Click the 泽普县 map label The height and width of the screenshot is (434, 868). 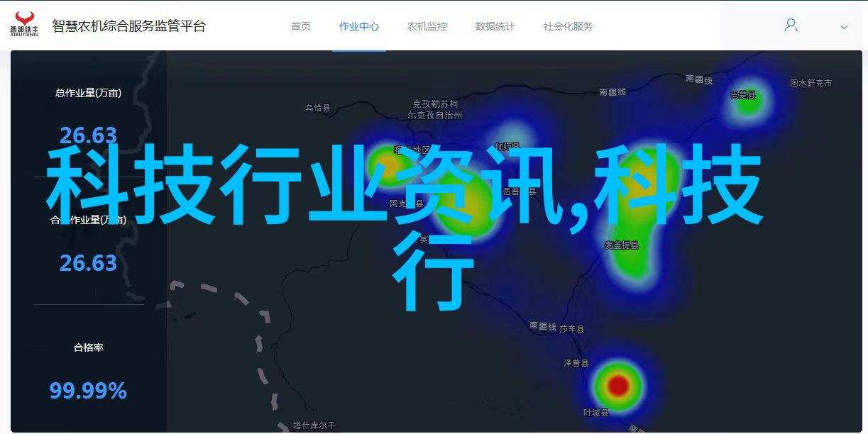[576, 362]
